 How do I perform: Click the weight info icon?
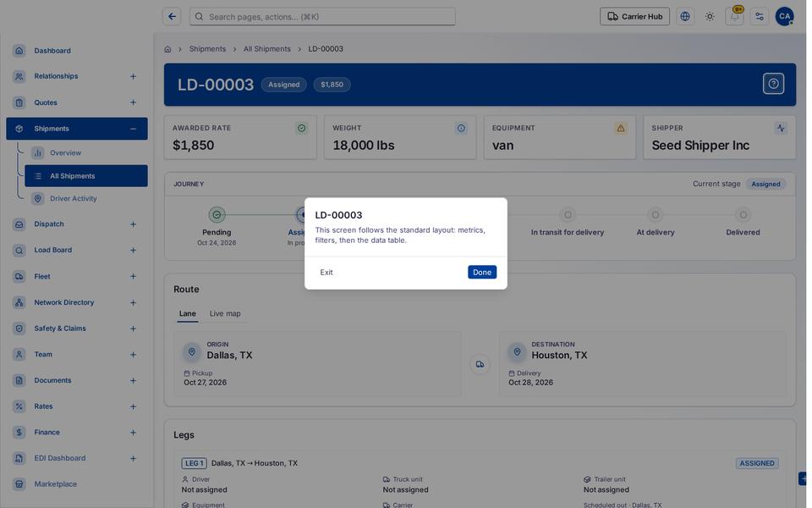pos(461,128)
